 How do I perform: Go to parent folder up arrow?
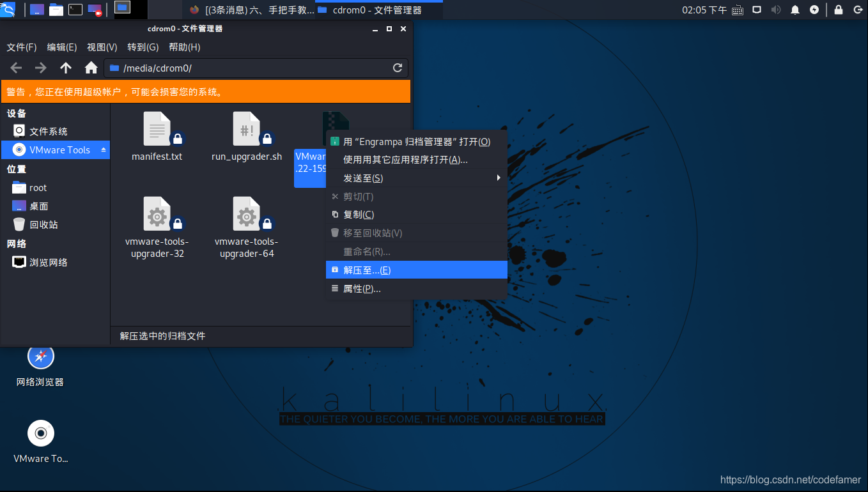pyautogui.click(x=66, y=68)
